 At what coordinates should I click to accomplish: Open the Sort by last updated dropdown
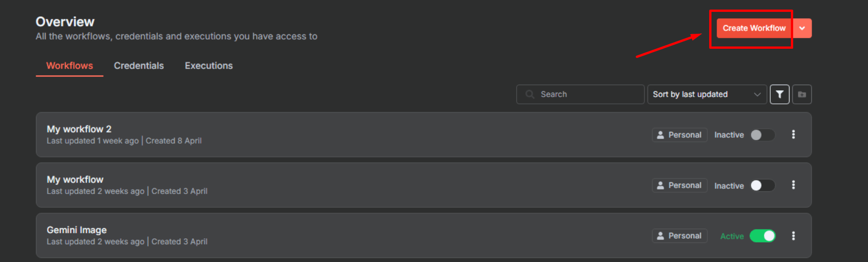(x=707, y=94)
